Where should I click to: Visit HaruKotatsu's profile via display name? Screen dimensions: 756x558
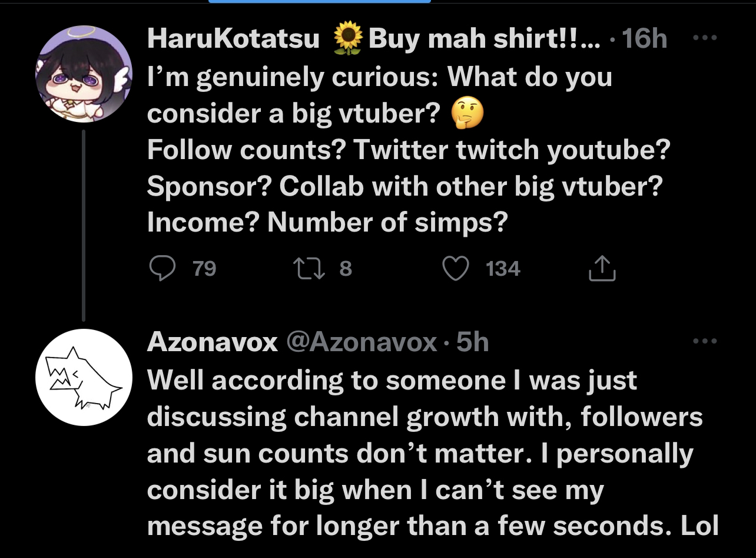pyautogui.click(x=233, y=40)
